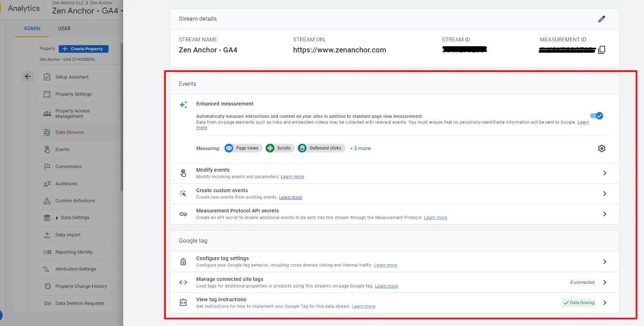Viewport: 644px width, 326px height.
Task: Open Learn more link for Measurement Protocol
Action: [436, 217]
